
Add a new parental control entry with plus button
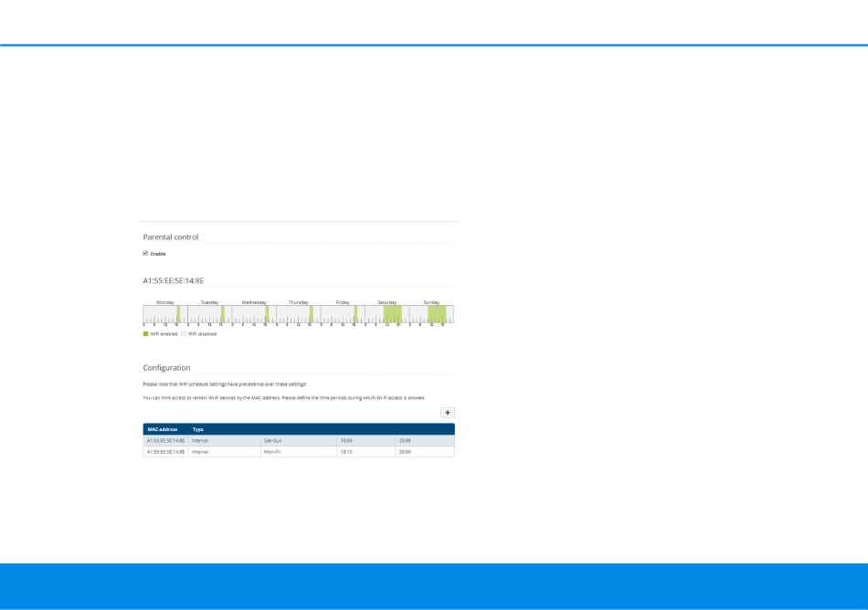pos(448,413)
